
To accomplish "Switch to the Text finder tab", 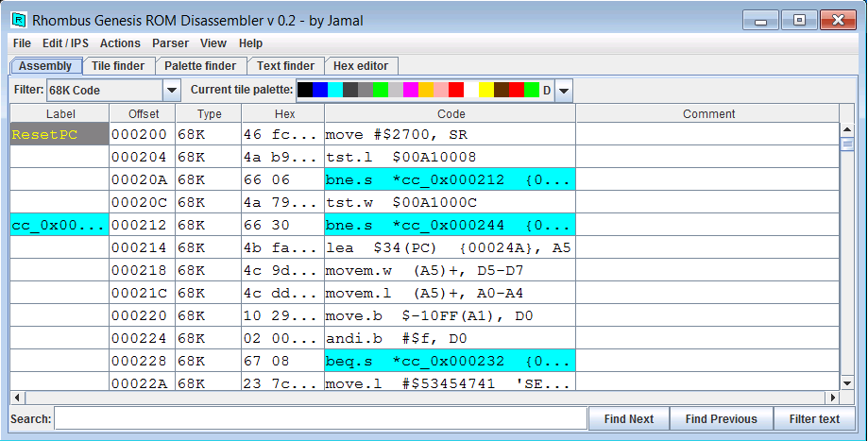I will (285, 66).
